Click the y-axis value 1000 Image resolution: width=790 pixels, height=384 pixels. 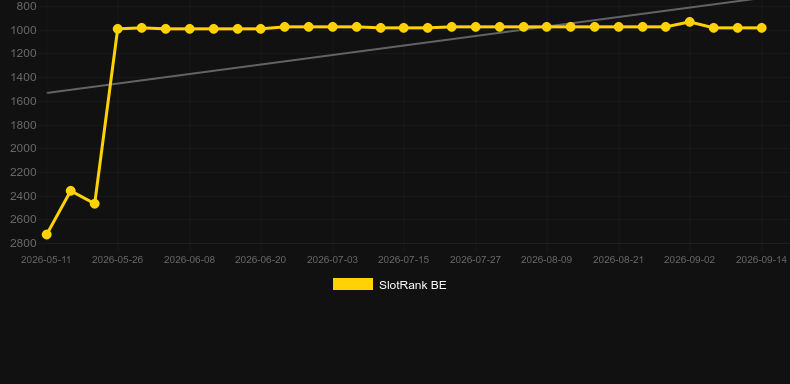tap(23, 30)
